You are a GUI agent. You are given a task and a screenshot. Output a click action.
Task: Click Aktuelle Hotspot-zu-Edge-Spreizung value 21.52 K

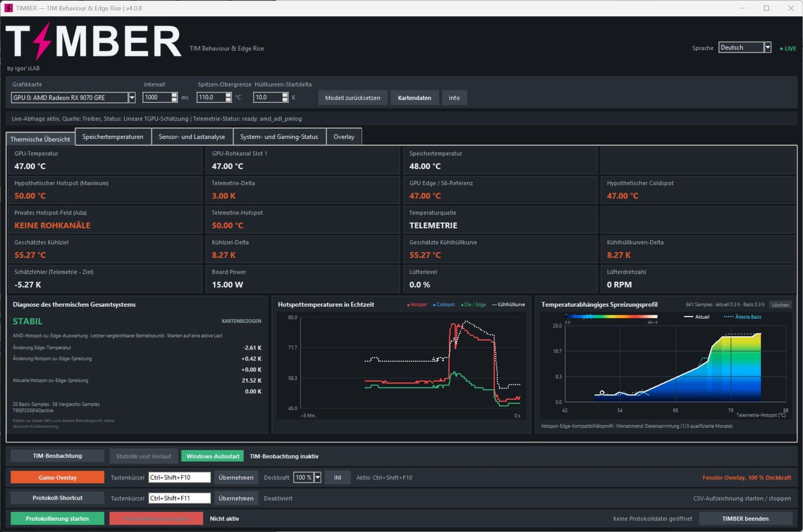coord(251,380)
